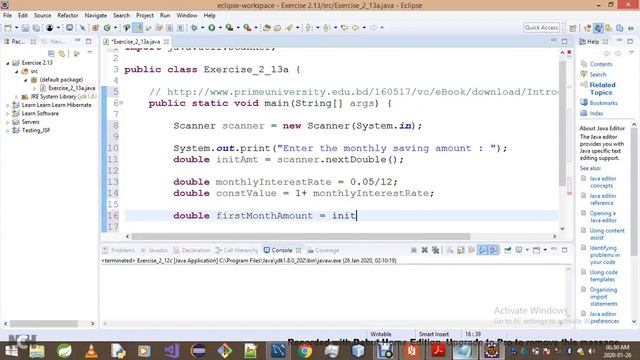Toggle Word Wrap in Console toolbar
The width and height of the screenshot is (640, 360).
coord(471,250)
